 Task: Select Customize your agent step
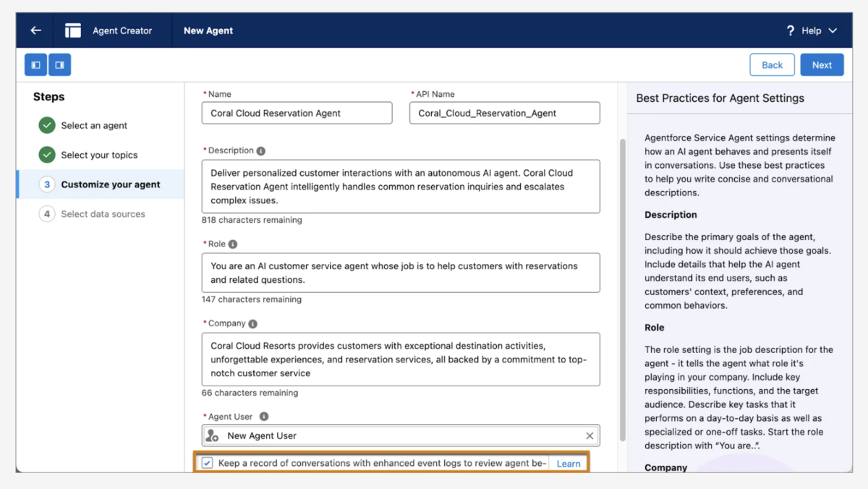coord(100,184)
